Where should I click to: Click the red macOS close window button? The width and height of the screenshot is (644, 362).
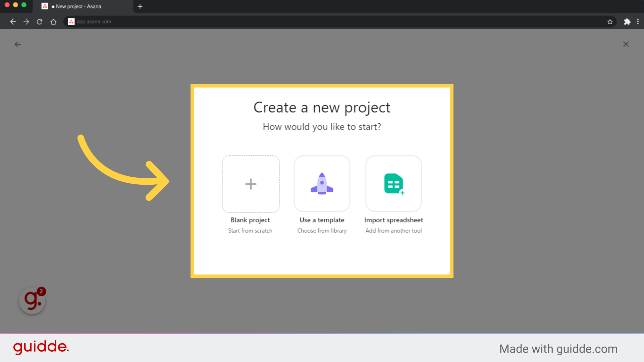(7, 5)
